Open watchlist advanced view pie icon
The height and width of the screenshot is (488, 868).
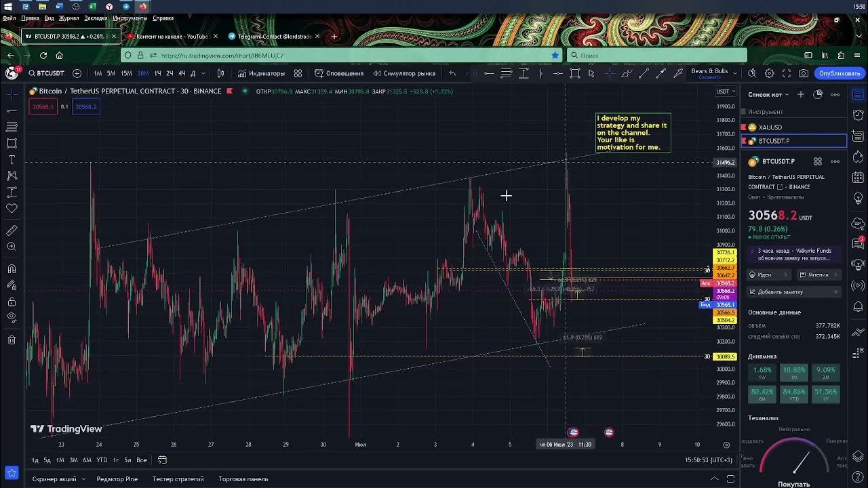818,94
